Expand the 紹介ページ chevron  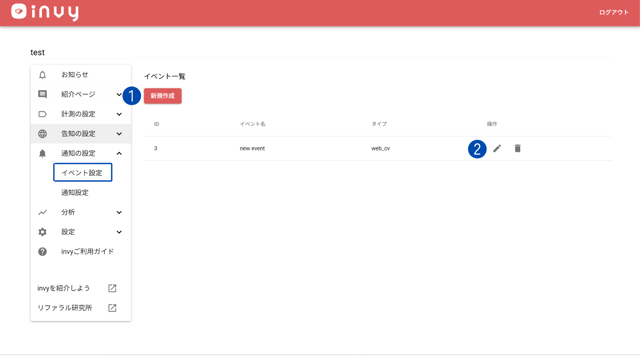(x=119, y=95)
